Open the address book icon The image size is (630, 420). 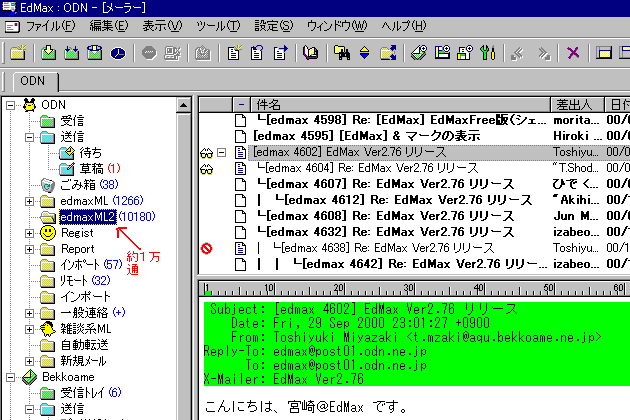(311, 53)
